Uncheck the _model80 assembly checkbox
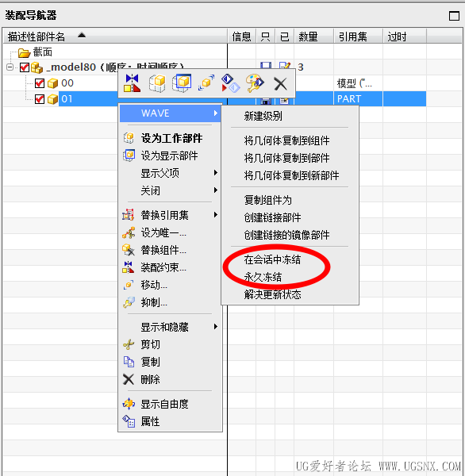The height and width of the screenshot is (476, 465). (x=25, y=67)
